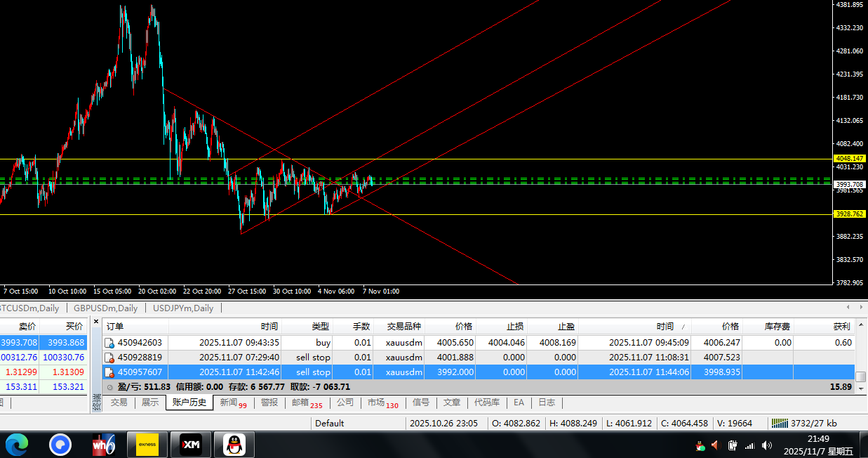868x458 pixels.
Task: Click the Default profile in status bar
Action: (x=330, y=423)
